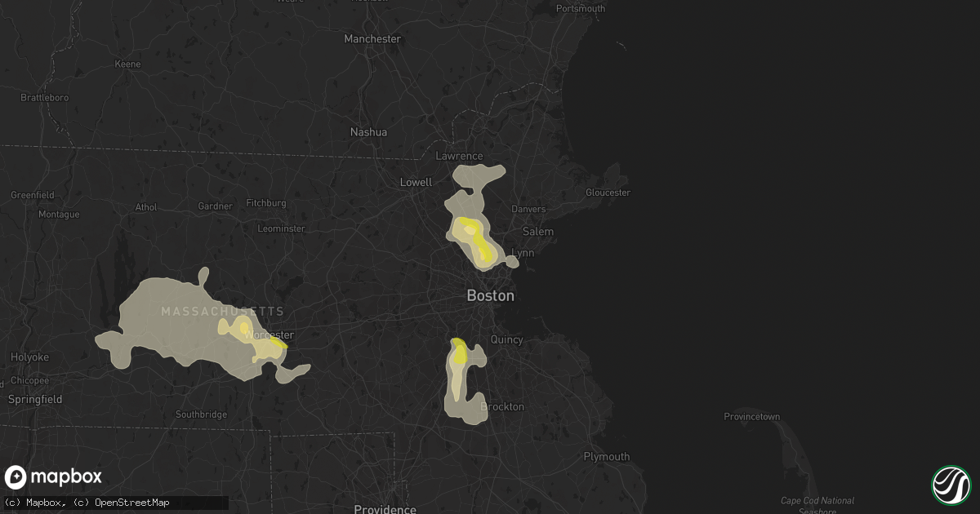Click the Greenfield label
Image resolution: width=980 pixels, height=514 pixels.
[x=32, y=196]
